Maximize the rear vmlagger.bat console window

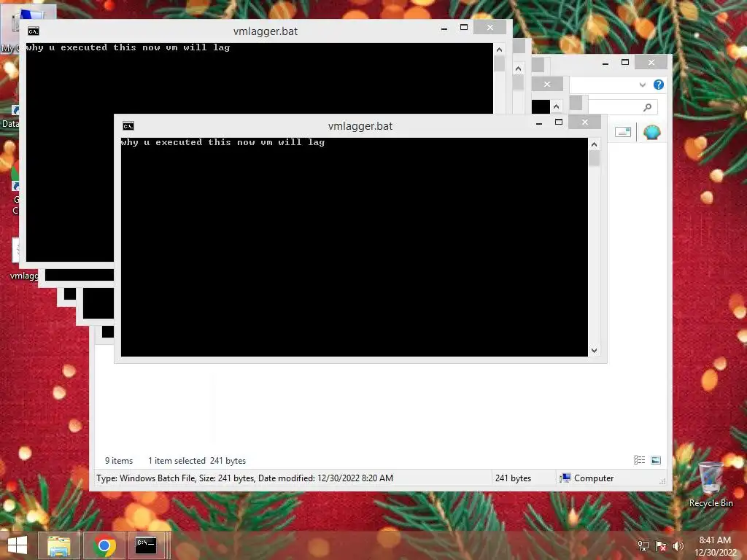[463, 28]
